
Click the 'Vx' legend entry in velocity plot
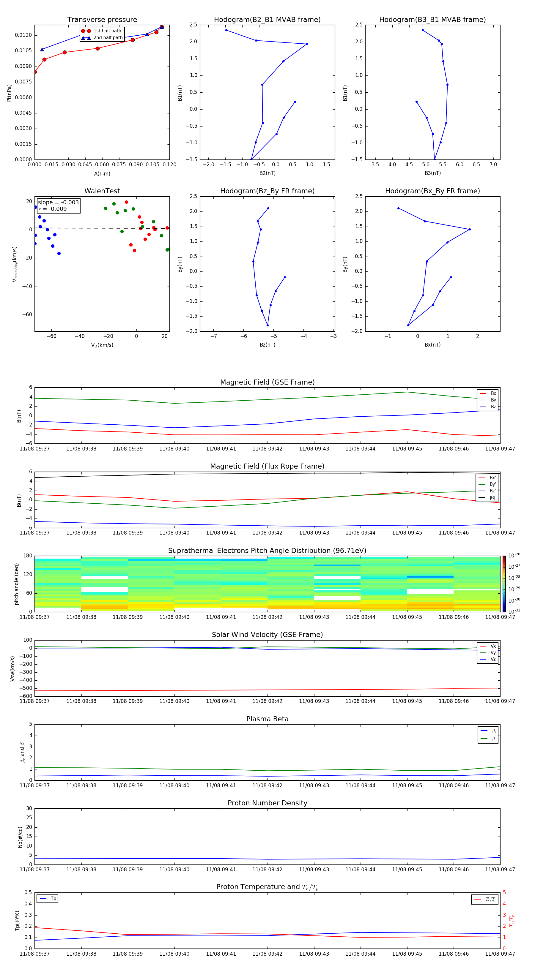pyautogui.click(x=488, y=646)
